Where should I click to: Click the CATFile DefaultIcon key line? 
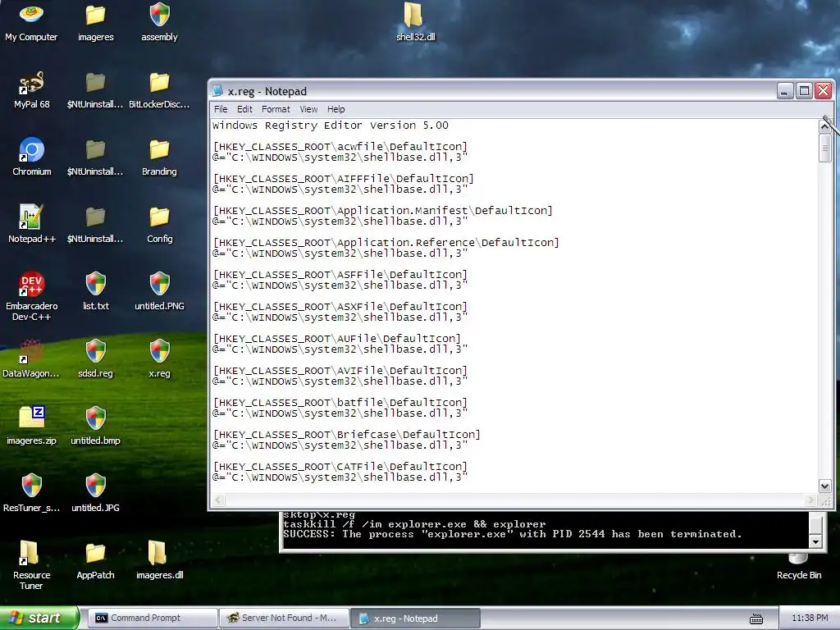click(340, 467)
